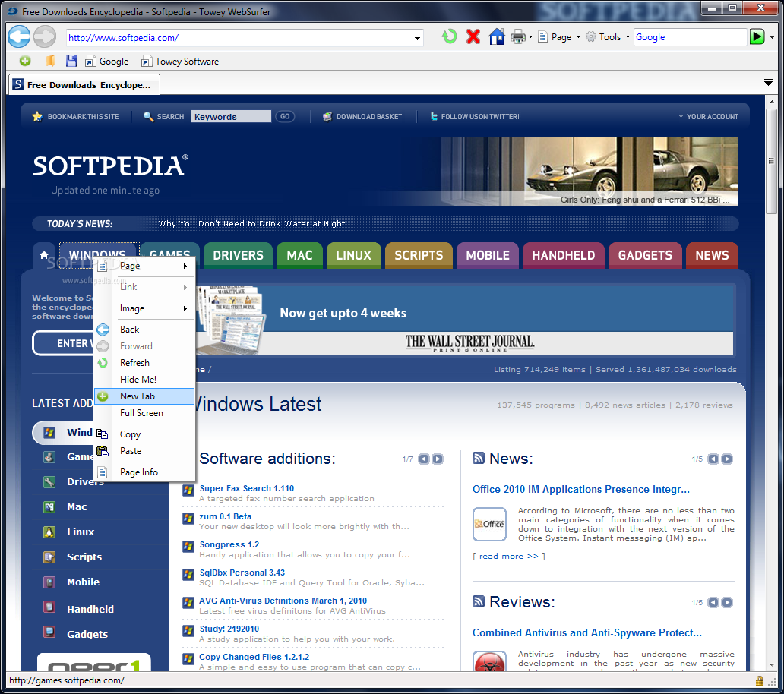Open Page Info from context menu
This screenshot has width=784, height=694.
(144, 472)
